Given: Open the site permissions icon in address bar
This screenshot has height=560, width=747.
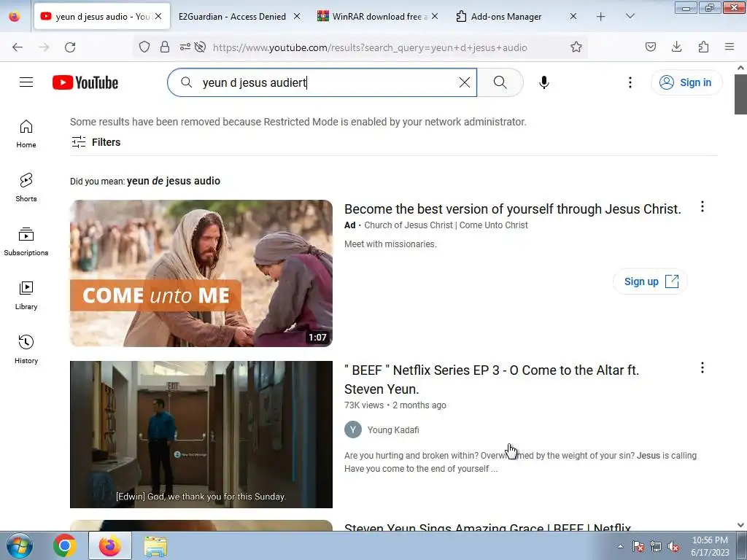Looking at the screenshot, I should pyautogui.click(x=185, y=47).
